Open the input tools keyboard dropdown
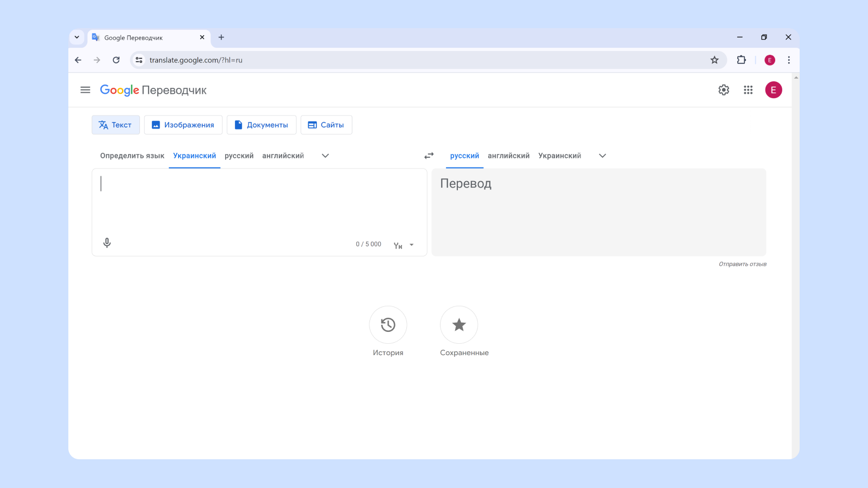The image size is (868, 488). [x=411, y=245]
